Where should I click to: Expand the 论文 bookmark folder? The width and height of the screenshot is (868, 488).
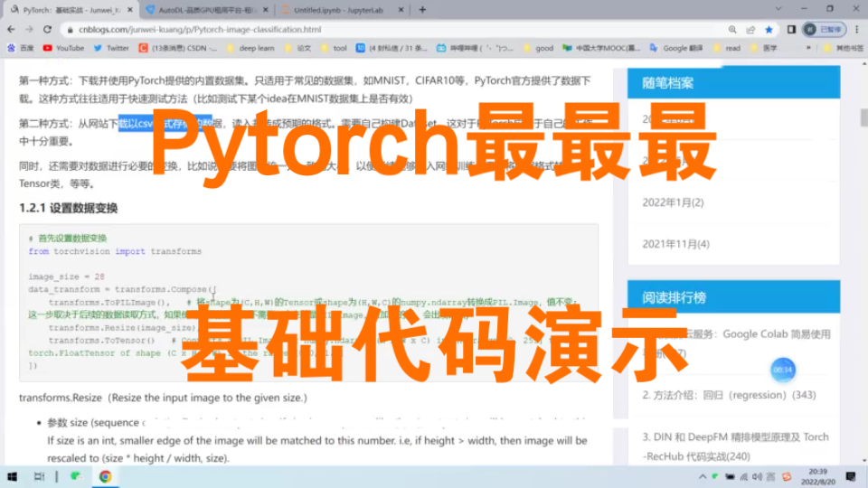(x=297, y=48)
